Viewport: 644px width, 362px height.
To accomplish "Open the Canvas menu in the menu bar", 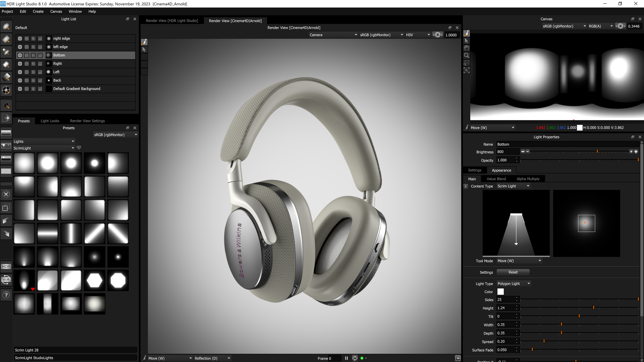I will point(56,11).
